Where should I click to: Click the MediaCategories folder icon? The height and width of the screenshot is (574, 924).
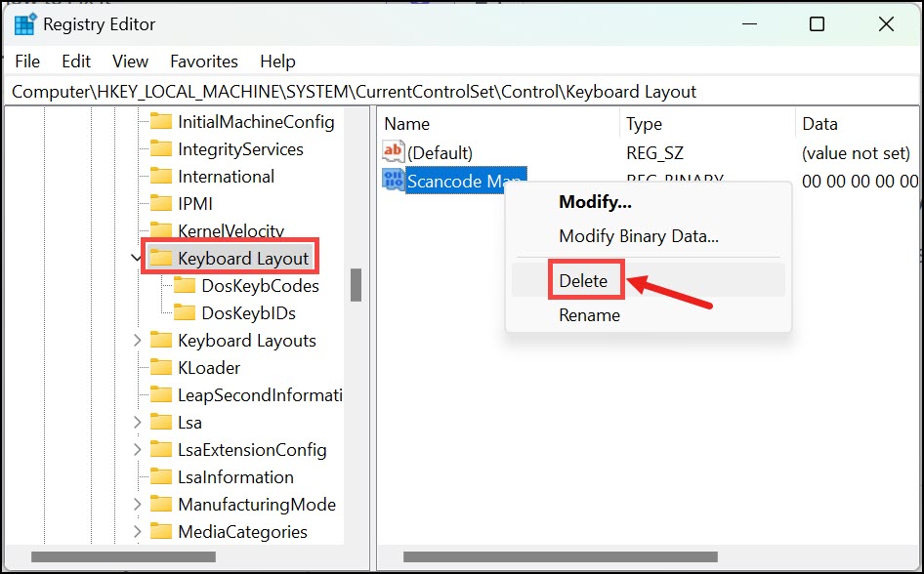[x=161, y=531]
